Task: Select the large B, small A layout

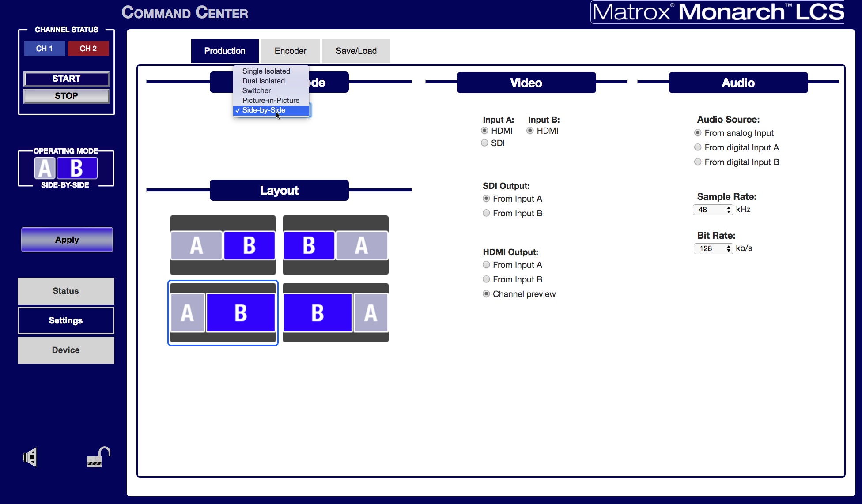Action: 336,313
